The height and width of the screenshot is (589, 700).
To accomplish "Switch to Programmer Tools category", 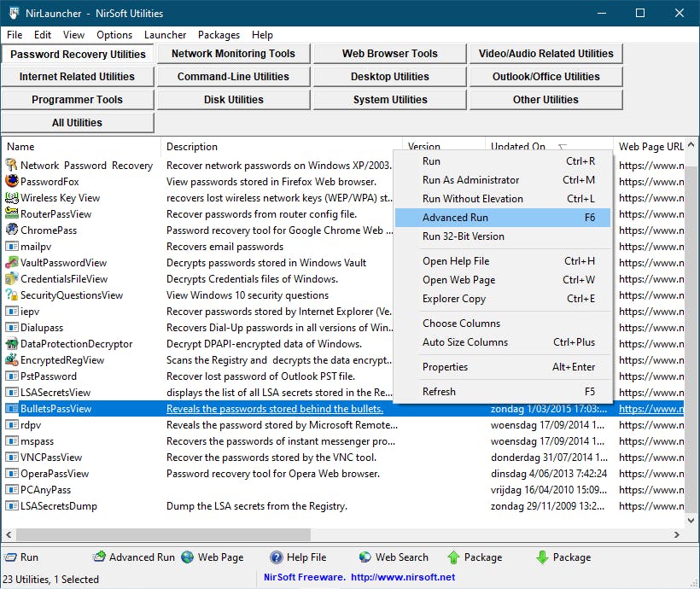I will (x=77, y=100).
